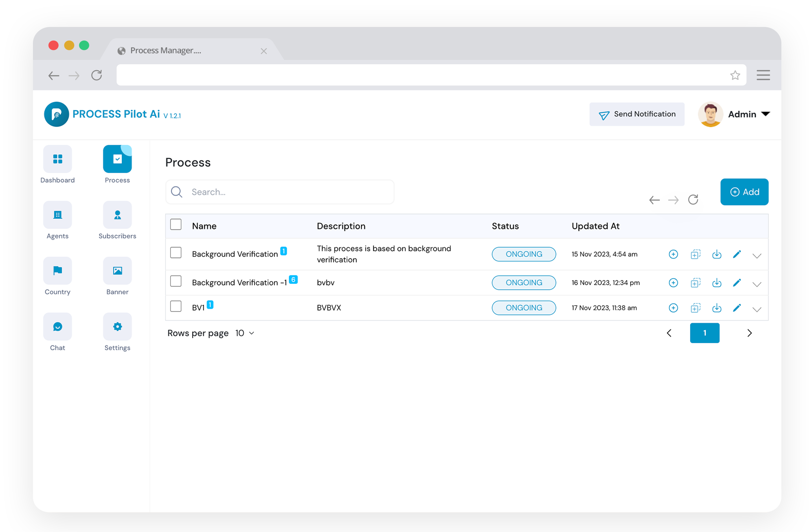Edit the BV1 process with pencil icon
This screenshot has height=532, width=809.
click(737, 308)
